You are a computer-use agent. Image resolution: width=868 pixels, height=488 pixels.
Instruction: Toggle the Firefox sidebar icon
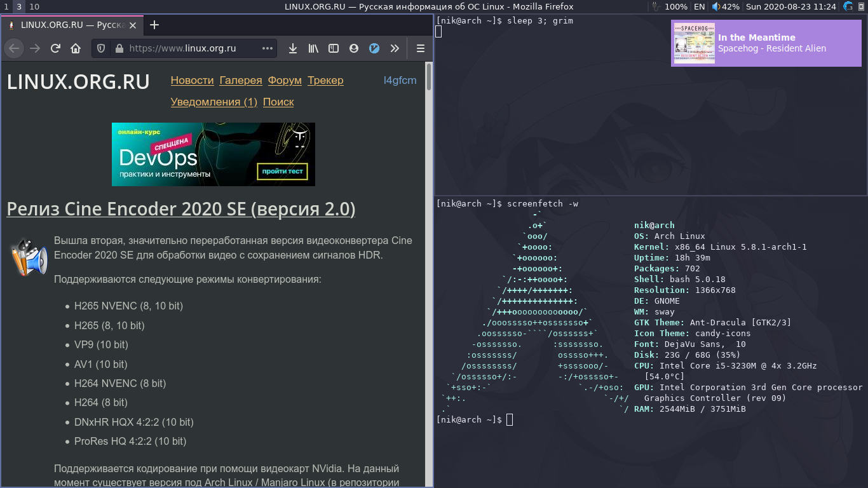coord(334,48)
